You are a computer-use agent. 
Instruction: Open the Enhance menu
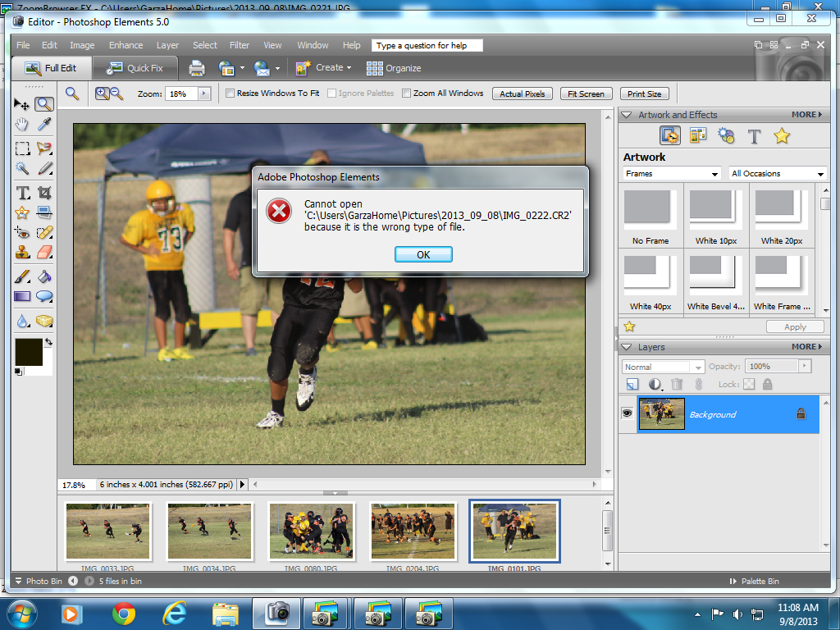click(126, 45)
